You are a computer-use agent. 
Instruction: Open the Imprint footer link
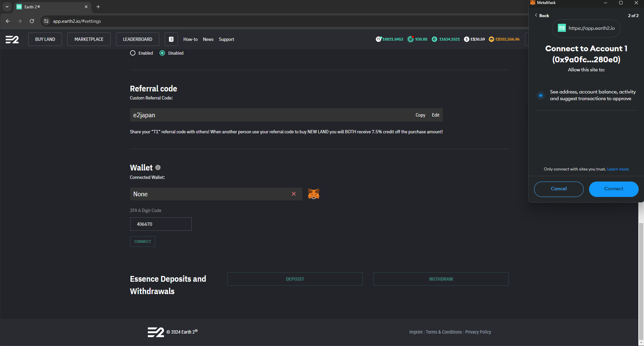coord(416,332)
